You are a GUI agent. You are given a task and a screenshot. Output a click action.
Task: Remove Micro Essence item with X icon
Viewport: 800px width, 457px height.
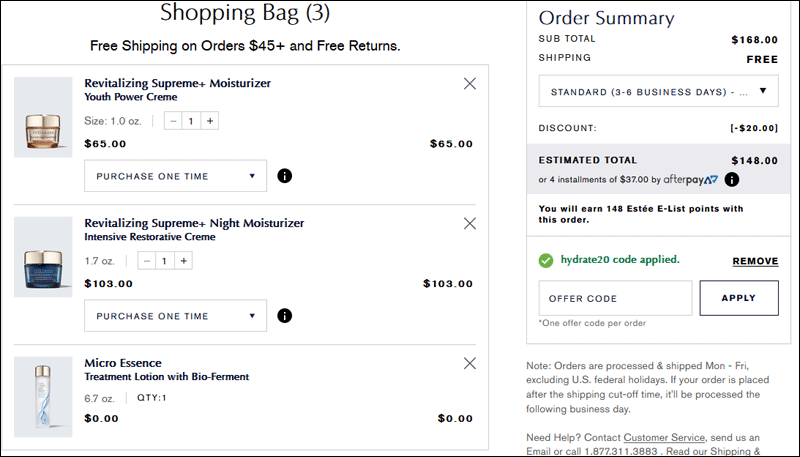tap(469, 363)
